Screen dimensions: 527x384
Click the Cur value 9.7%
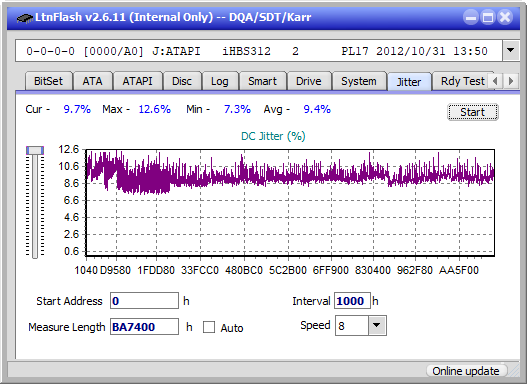click(77, 109)
